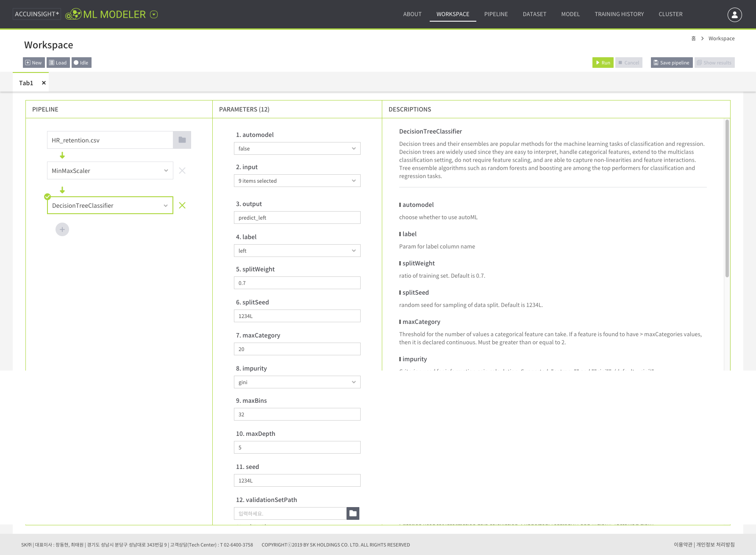Image resolution: width=756 pixels, height=555 pixels.
Task: Open the automodel false dropdown
Action: click(x=297, y=148)
